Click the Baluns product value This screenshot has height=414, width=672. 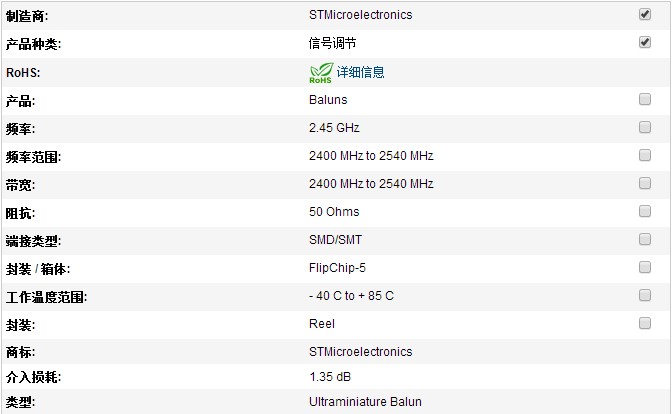tap(328, 100)
